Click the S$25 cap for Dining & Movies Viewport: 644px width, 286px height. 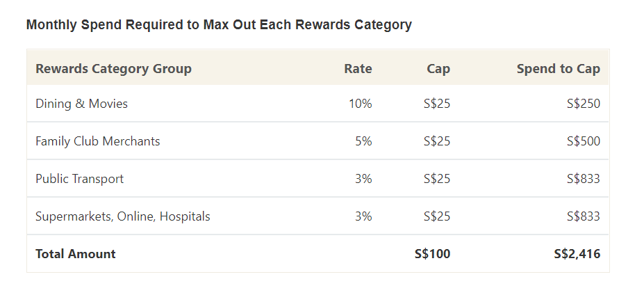[437, 104]
